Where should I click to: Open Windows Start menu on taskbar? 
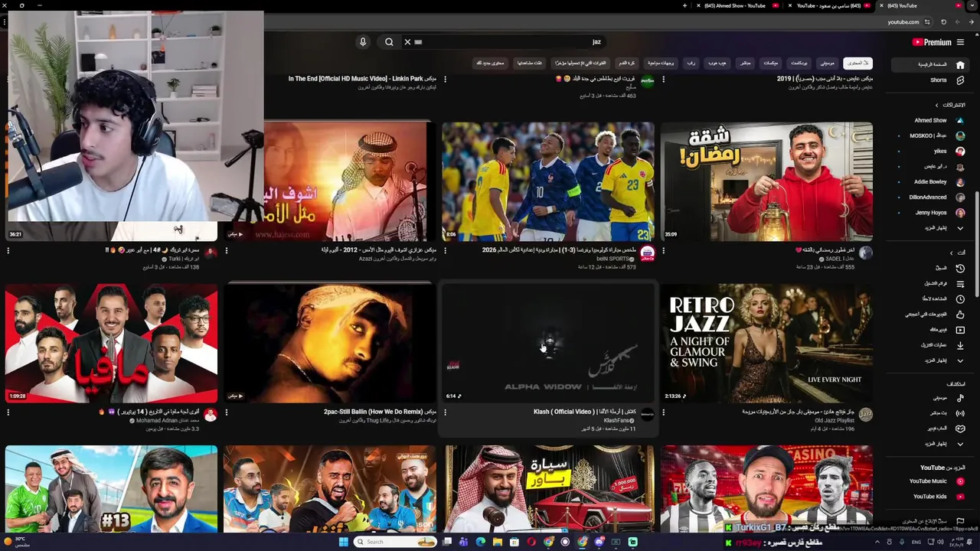tap(342, 542)
